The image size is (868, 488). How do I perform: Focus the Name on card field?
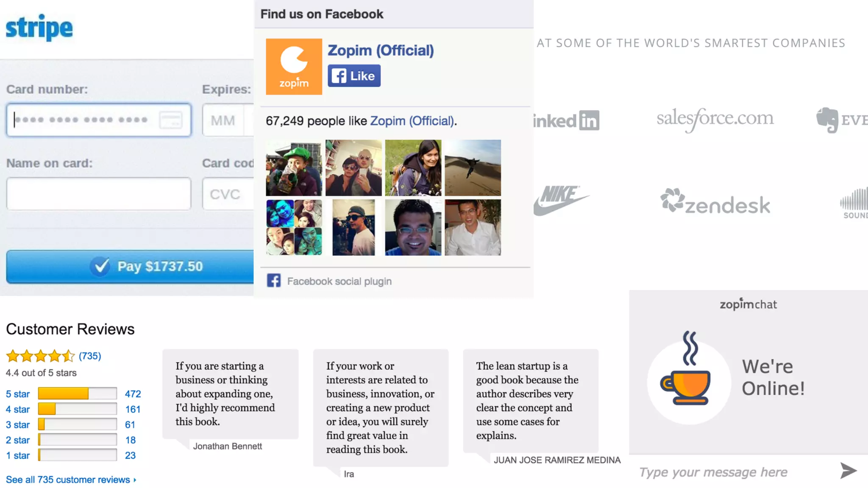click(x=99, y=194)
